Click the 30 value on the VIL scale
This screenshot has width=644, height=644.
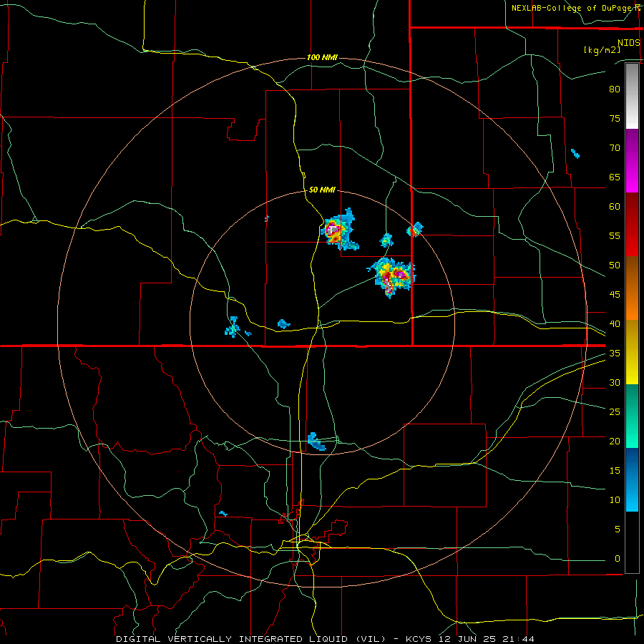[615, 382]
